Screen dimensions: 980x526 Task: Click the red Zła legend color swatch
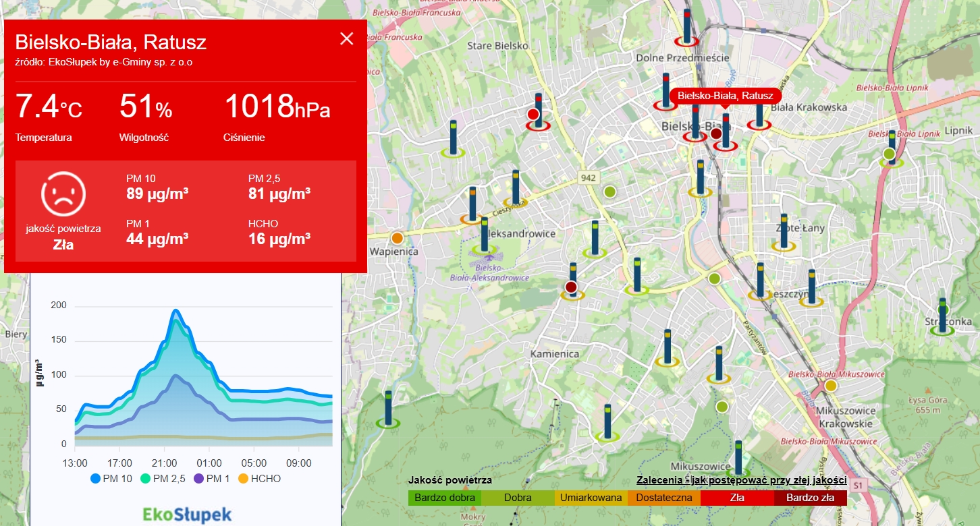coord(737,498)
